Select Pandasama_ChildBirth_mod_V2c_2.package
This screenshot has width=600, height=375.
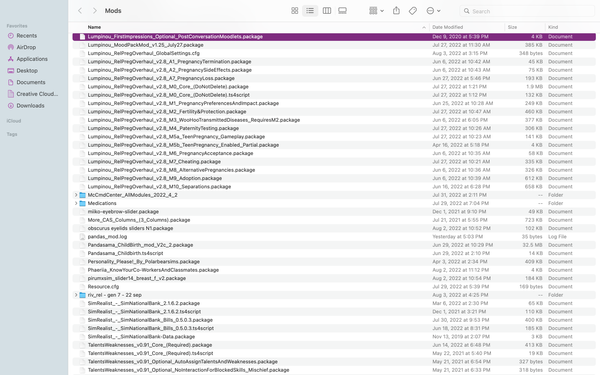click(x=334, y=245)
